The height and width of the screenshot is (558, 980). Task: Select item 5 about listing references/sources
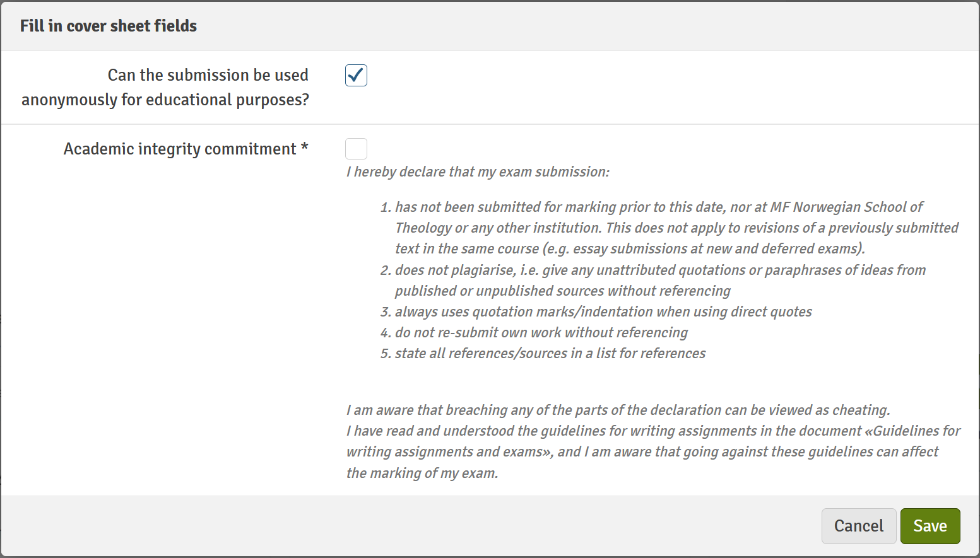point(543,353)
